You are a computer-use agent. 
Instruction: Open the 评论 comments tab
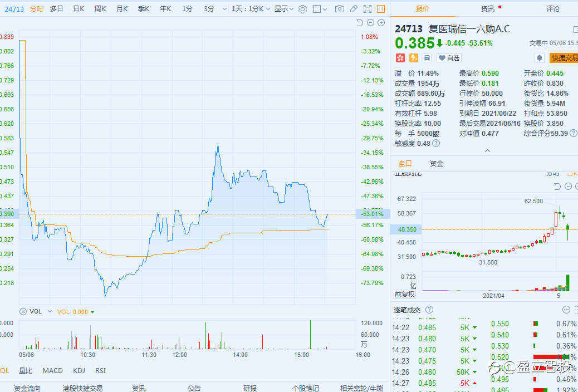pyautogui.click(x=552, y=9)
